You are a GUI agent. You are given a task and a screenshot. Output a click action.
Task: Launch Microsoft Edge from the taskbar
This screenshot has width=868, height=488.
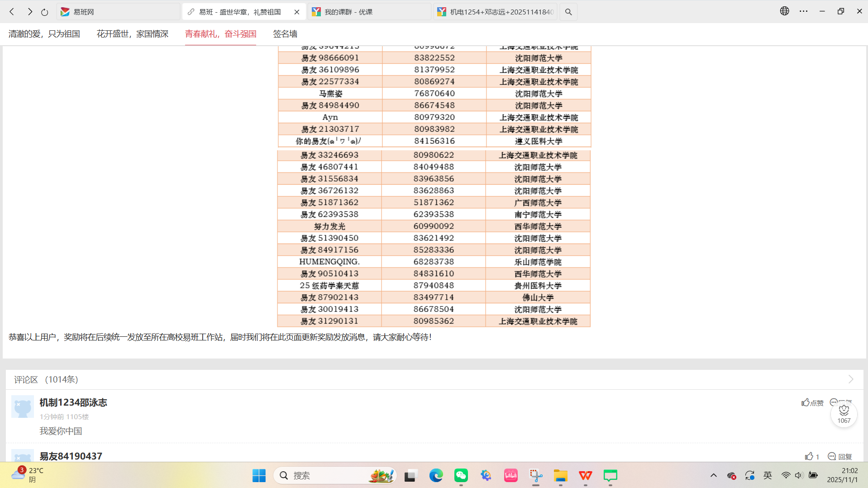(436, 475)
